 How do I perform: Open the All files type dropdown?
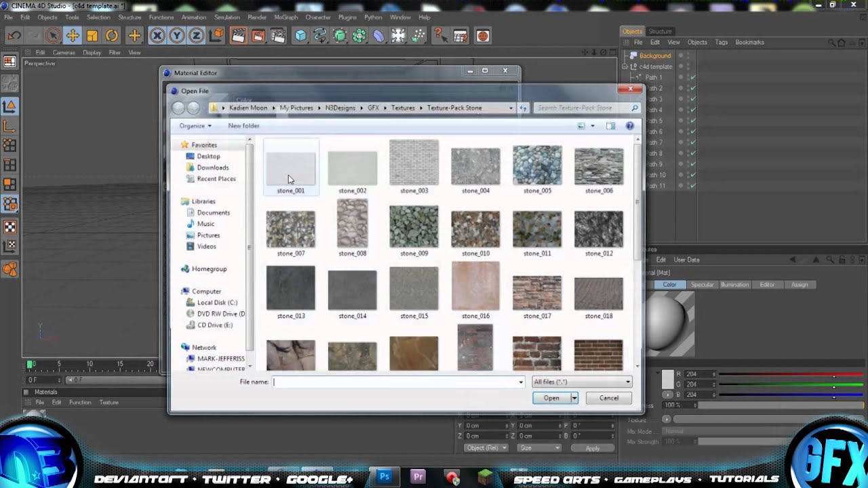click(x=581, y=382)
